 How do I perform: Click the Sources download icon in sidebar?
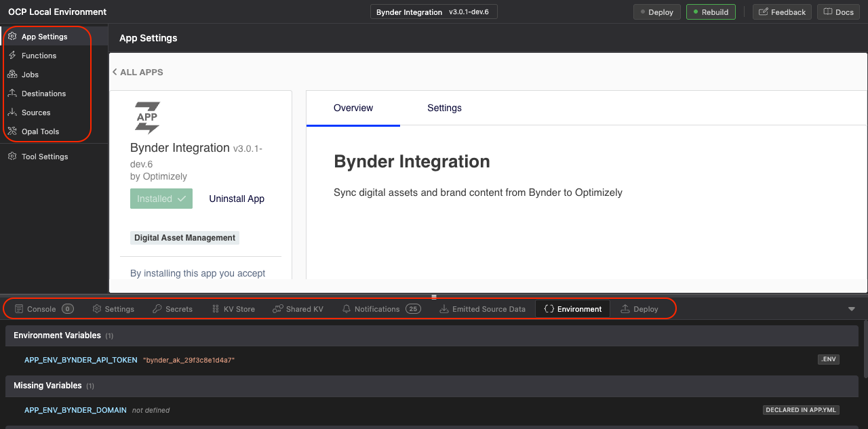coord(12,113)
